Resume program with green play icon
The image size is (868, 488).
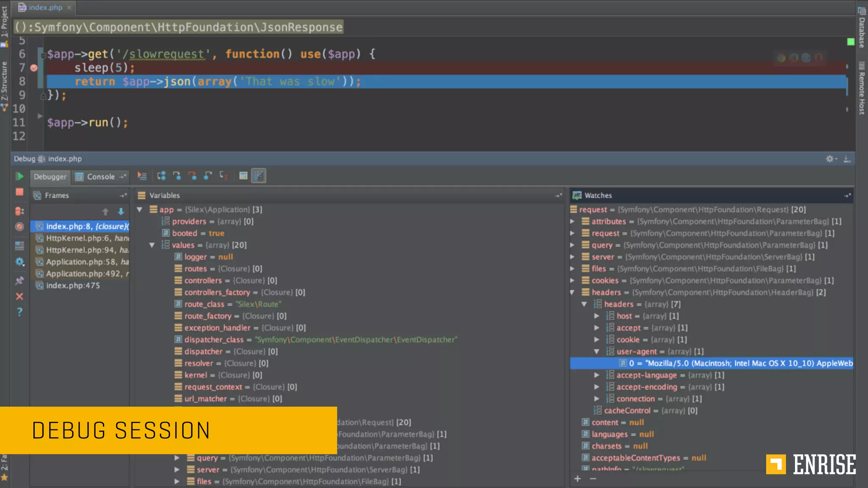coord(19,176)
